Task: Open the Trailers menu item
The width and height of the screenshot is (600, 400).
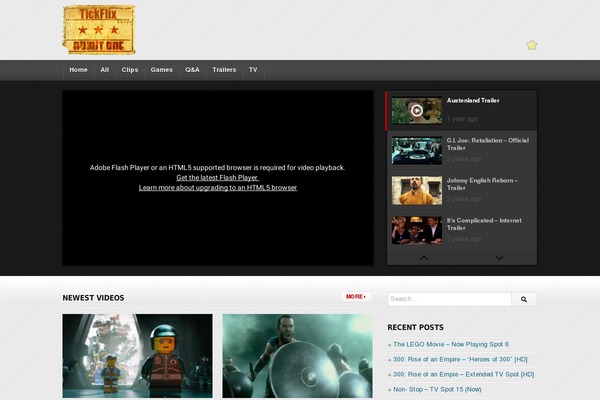Action: coord(224,70)
